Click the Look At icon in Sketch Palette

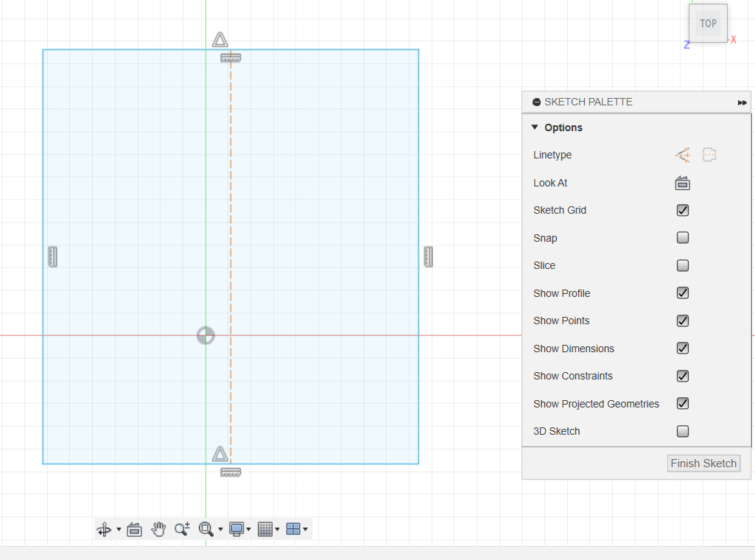(x=683, y=183)
